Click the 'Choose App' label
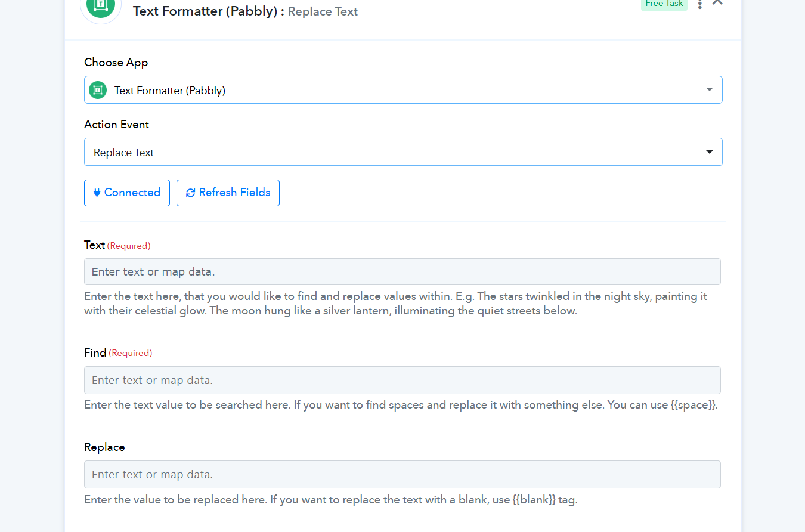 click(116, 63)
